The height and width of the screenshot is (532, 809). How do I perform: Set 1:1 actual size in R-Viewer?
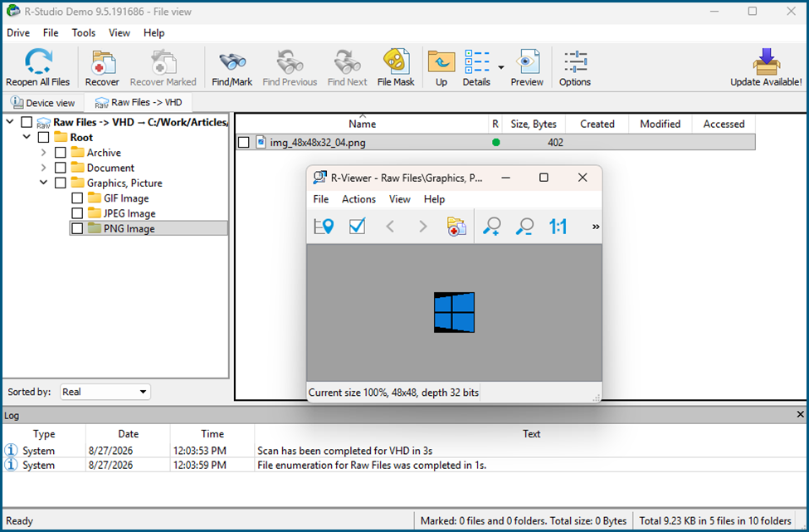(x=558, y=226)
